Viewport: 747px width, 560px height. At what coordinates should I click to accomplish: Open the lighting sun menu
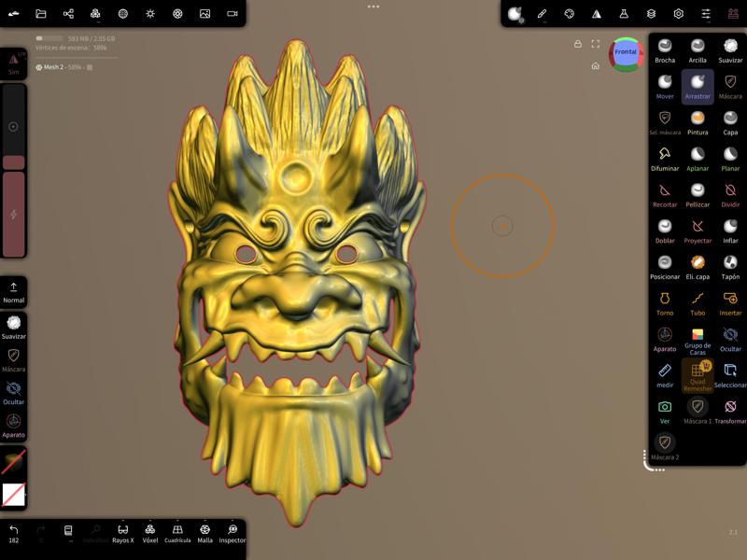150,13
